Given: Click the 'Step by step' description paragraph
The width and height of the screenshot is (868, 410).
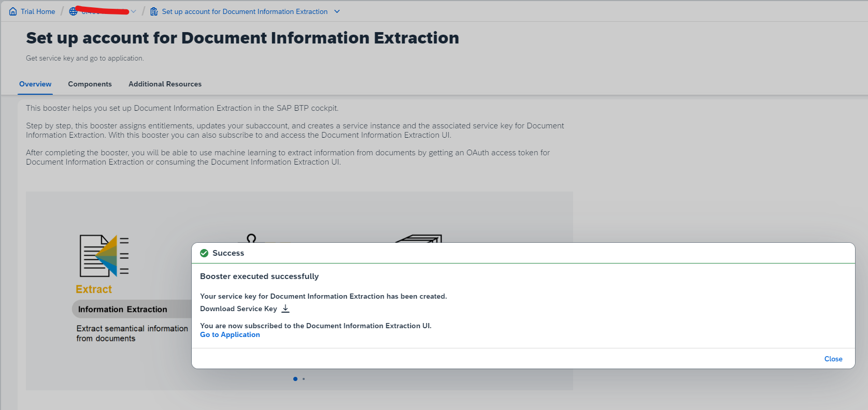Looking at the screenshot, I should [295, 130].
